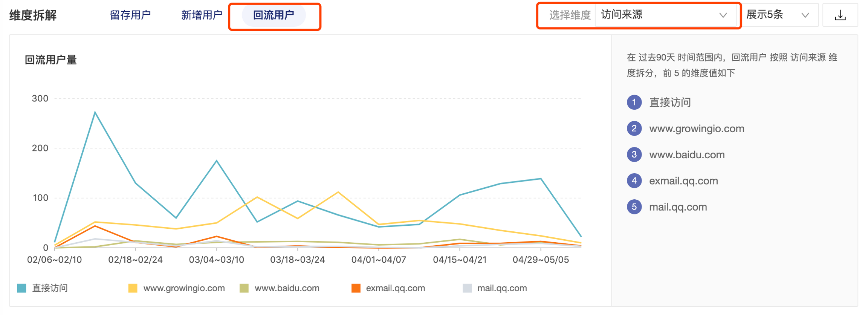Image resolution: width=868 pixels, height=315 pixels.
Task: Click www.growingio.com in the ranked list
Action: [x=697, y=128]
